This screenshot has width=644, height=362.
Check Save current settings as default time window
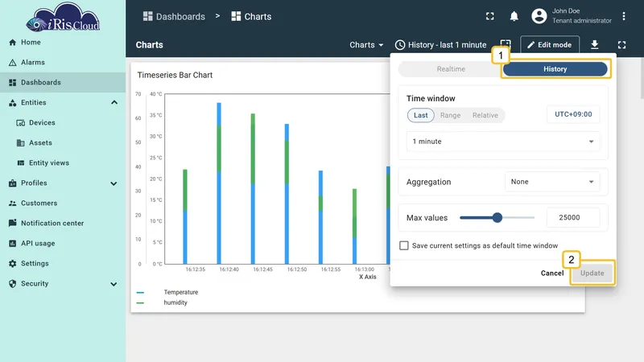[404, 245]
